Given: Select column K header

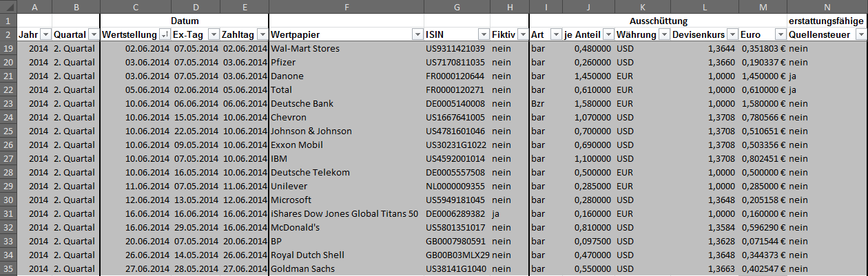Looking at the screenshot, I should (x=643, y=7).
